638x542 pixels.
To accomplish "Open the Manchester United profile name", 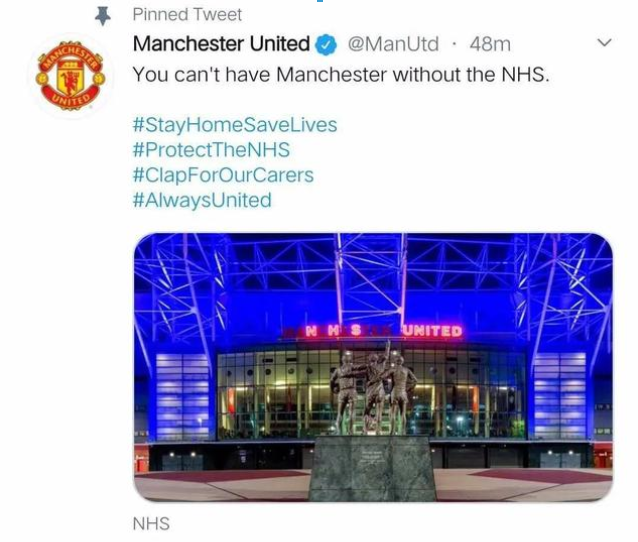I will (221, 44).
